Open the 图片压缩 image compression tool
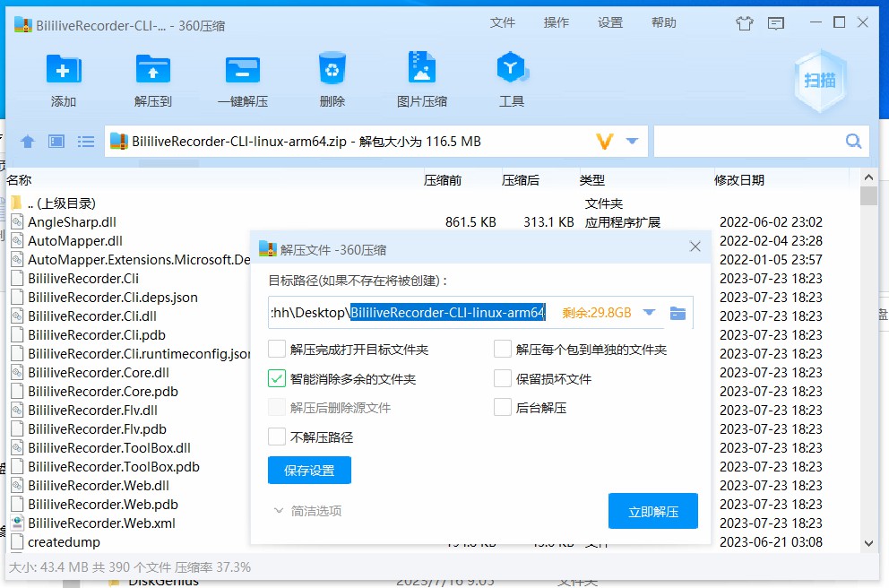Viewport: 889px width, 588px height. (422, 68)
